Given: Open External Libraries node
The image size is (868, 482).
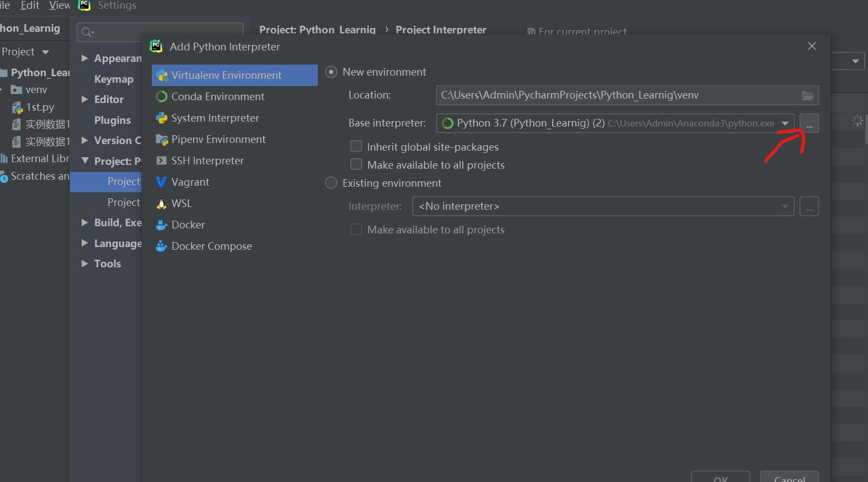Looking at the screenshot, I should (x=35, y=158).
